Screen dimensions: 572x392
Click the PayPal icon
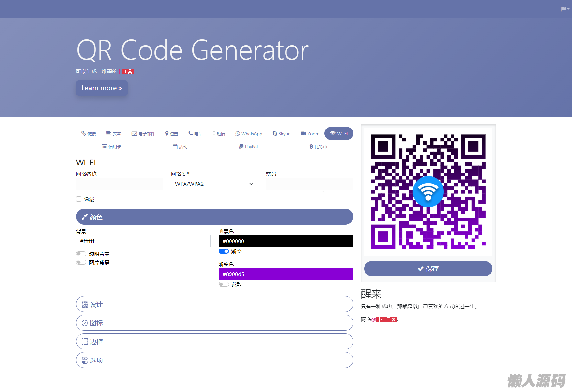point(241,146)
